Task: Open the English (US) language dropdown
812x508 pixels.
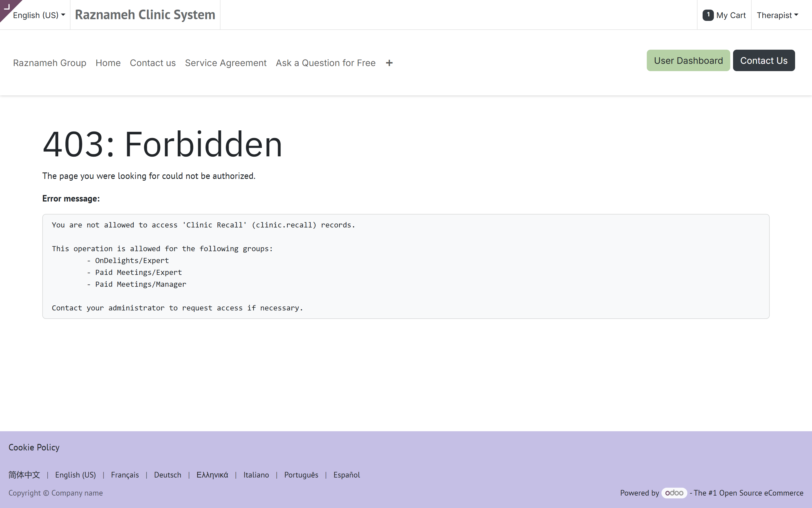Action: (x=39, y=15)
